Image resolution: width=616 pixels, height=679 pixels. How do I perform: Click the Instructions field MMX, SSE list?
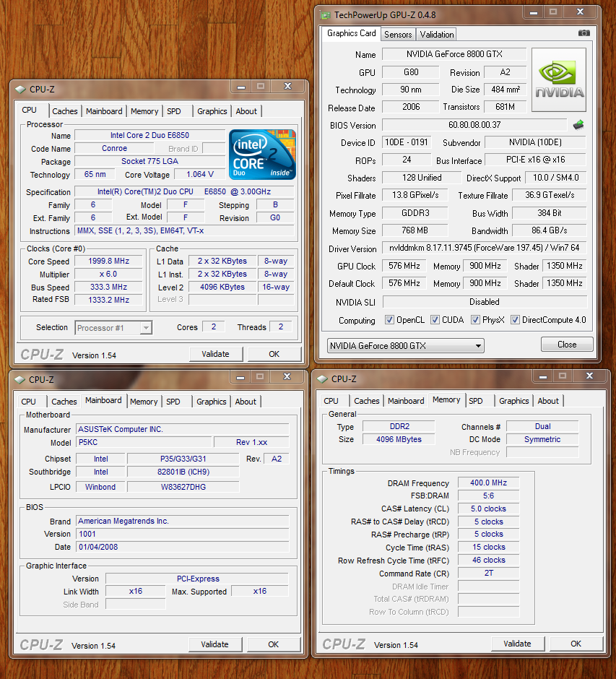pos(184,231)
